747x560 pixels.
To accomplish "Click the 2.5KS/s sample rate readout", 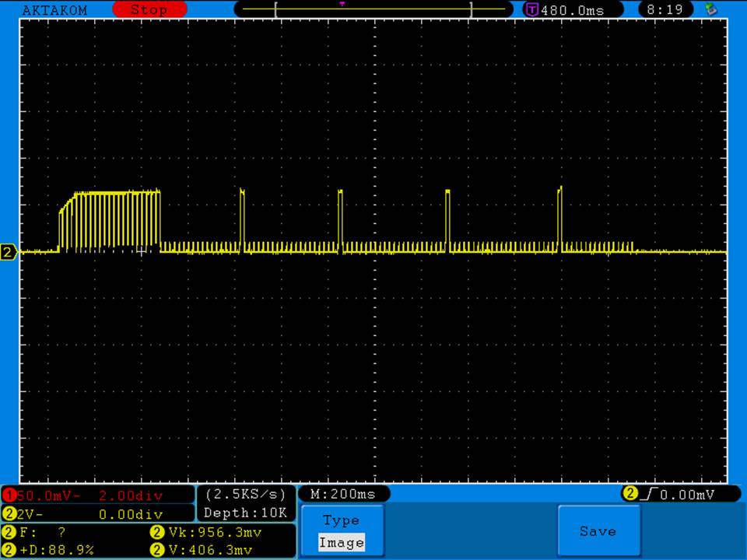I will click(x=246, y=495).
